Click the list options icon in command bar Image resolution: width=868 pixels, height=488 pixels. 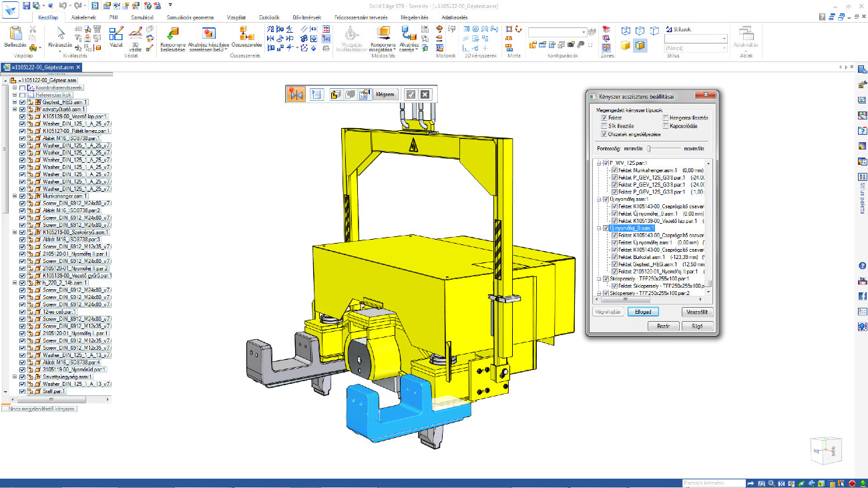point(316,94)
